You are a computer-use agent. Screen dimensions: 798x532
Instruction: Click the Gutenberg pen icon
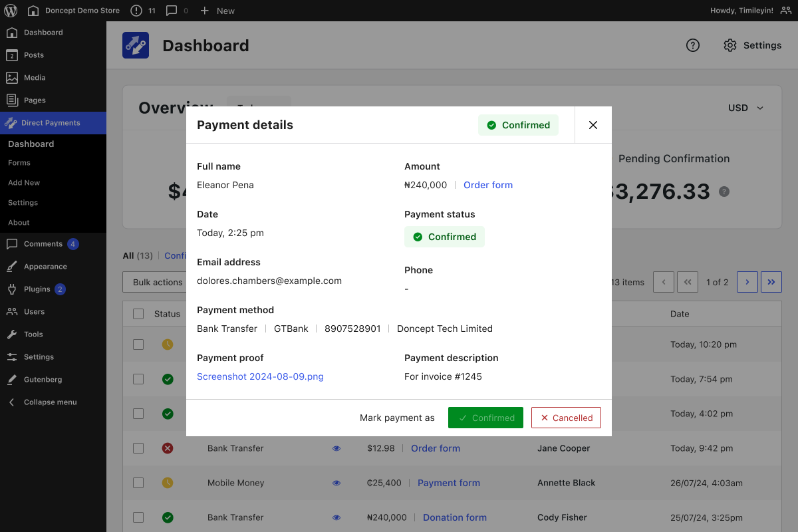point(12,380)
